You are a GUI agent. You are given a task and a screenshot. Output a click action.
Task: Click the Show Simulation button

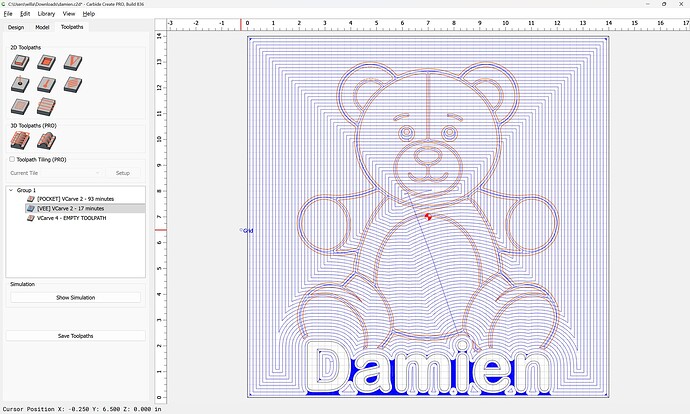coord(76,298)
